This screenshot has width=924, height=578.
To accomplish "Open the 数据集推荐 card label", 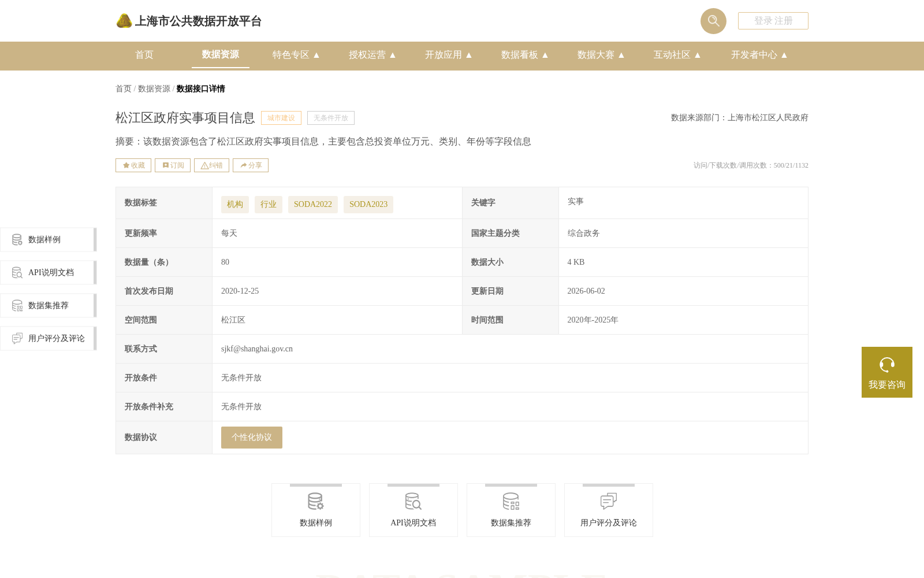I will 511,523.
